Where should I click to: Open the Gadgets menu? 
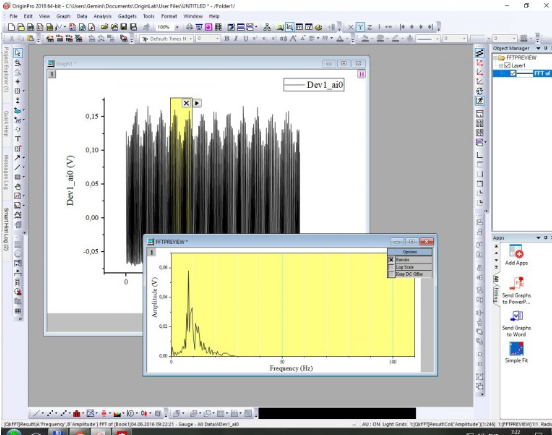[127, 16]
